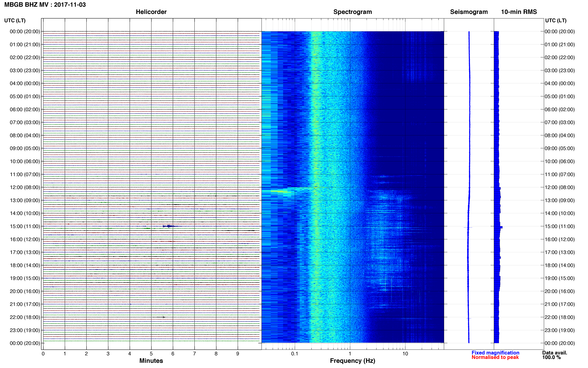Select the 'Spectrogram' panel heading
588x368 pixels.
(352, 12)
